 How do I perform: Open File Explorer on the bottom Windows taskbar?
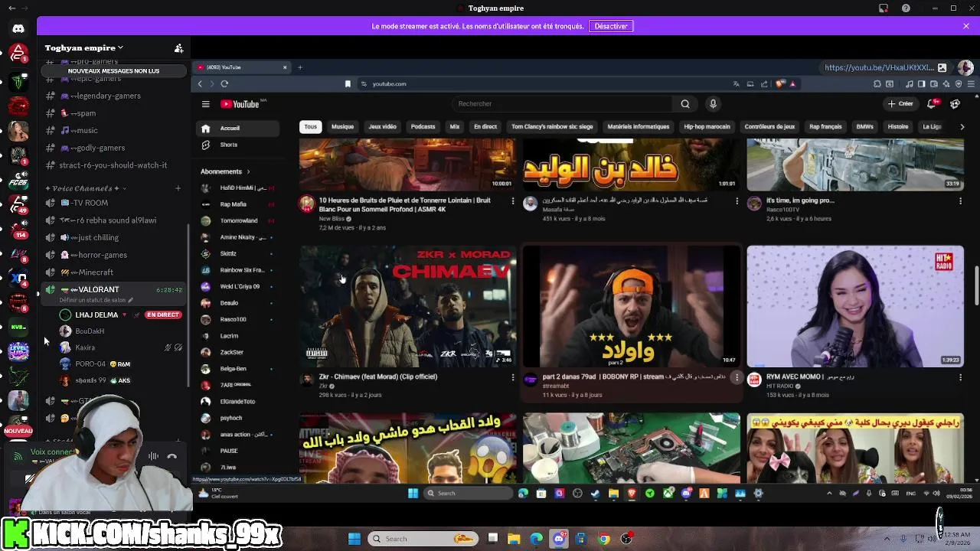click(x=514, y=539)
